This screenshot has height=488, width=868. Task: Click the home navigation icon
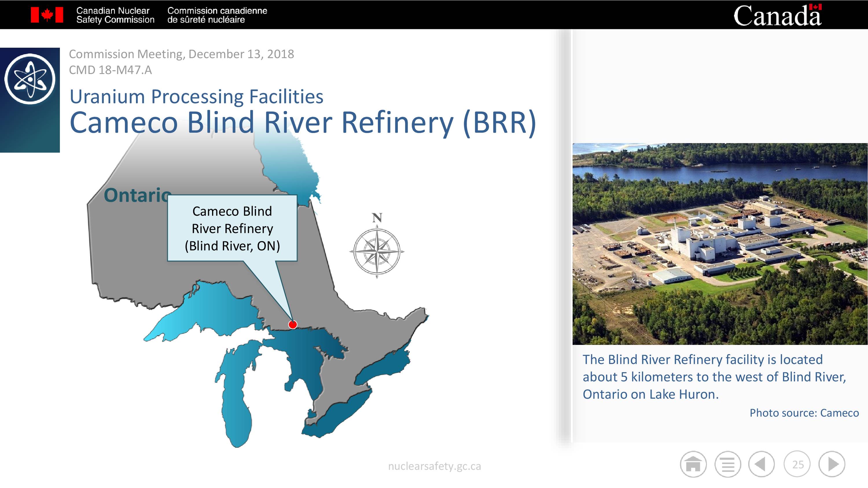(693, 464)
